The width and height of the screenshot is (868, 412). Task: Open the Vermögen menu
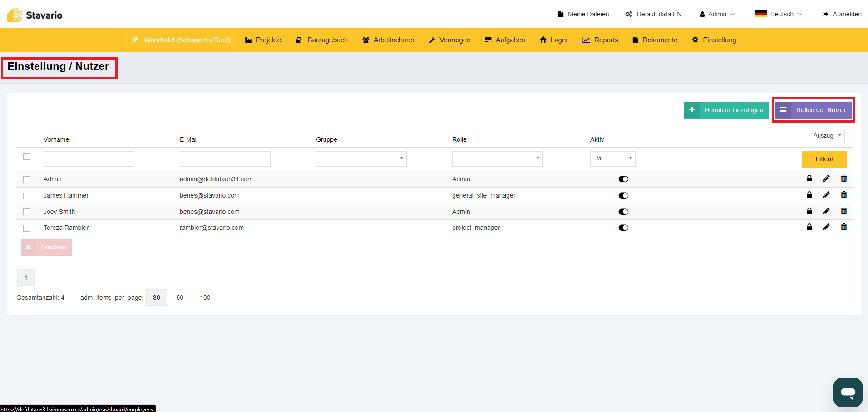[449, 40]
